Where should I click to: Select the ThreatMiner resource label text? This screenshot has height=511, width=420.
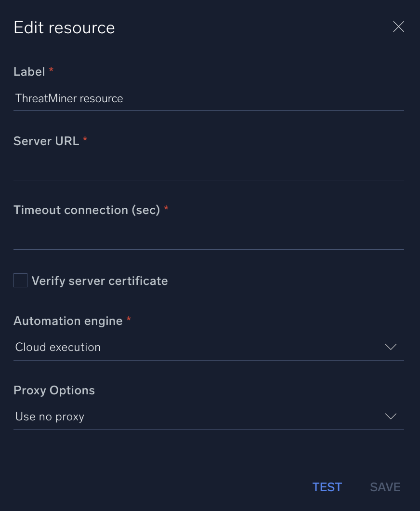coord(69,98)
